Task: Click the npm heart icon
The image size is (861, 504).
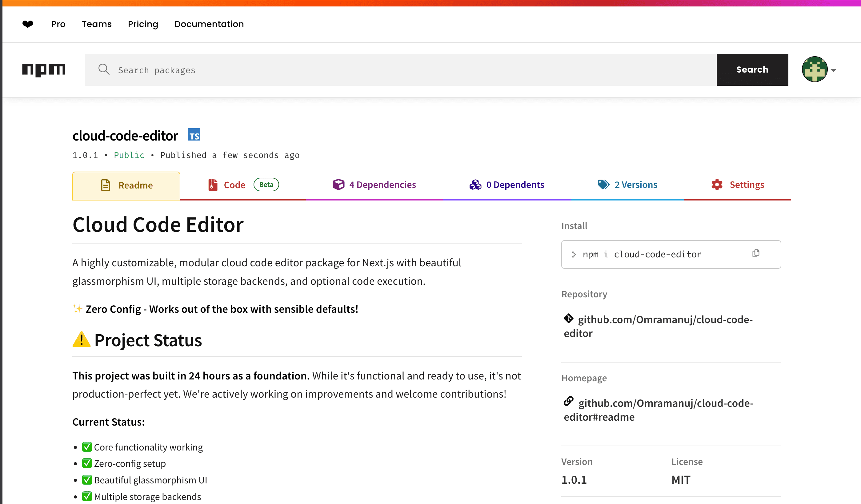Action: click(28, 24)
